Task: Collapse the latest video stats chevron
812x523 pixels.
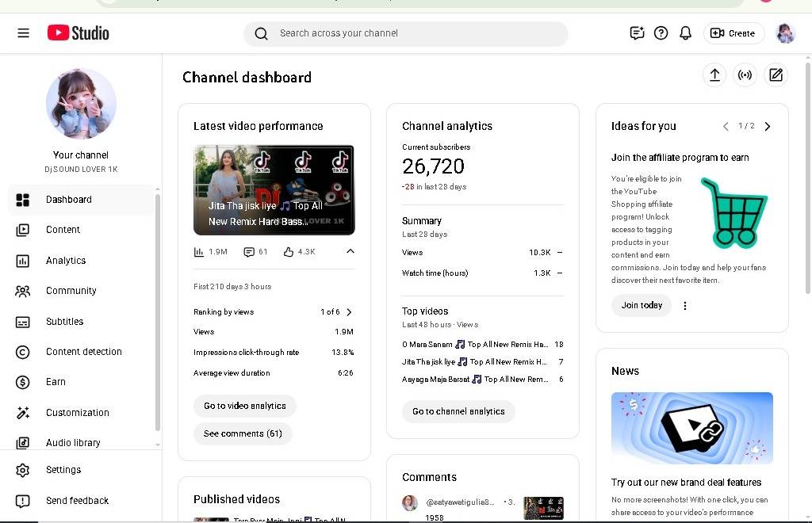Action: point(350,252)
